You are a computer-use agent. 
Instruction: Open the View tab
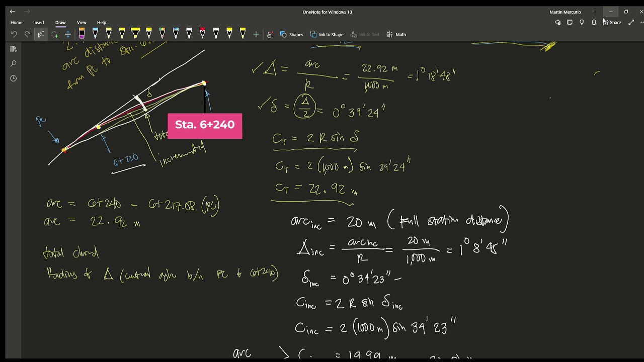coord(82,23)
